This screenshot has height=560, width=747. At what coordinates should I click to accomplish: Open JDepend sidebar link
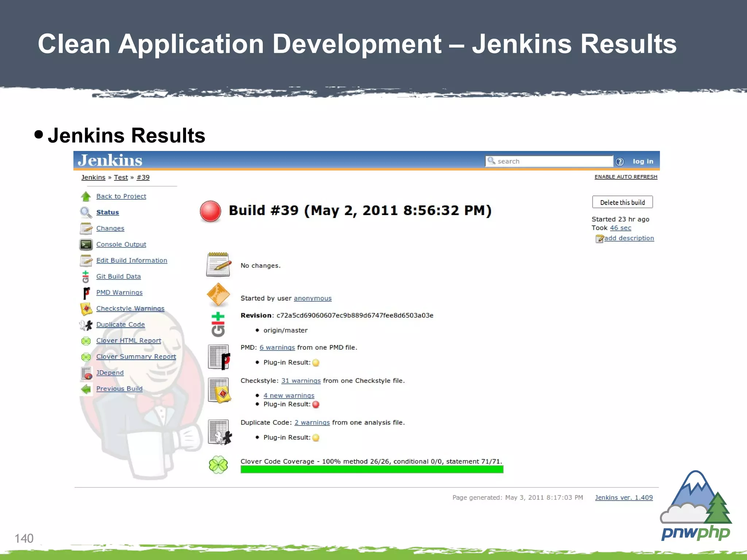click(x=110, y=373)
